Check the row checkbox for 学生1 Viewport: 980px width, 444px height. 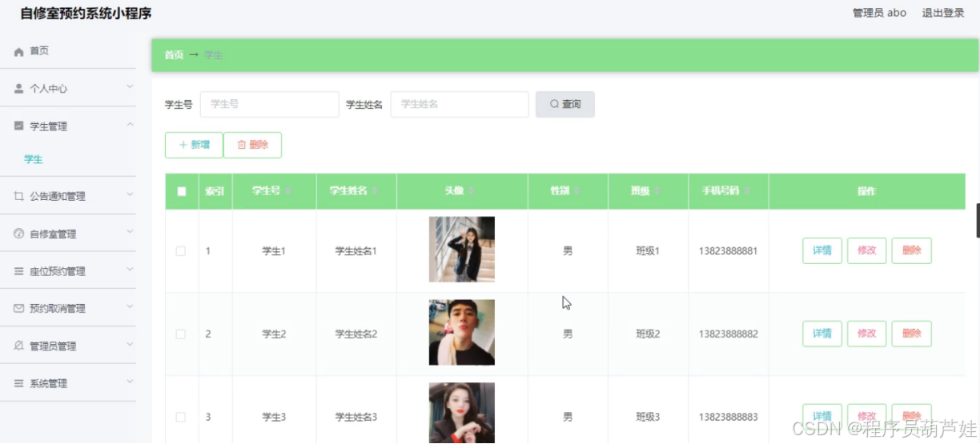(181, 251)
